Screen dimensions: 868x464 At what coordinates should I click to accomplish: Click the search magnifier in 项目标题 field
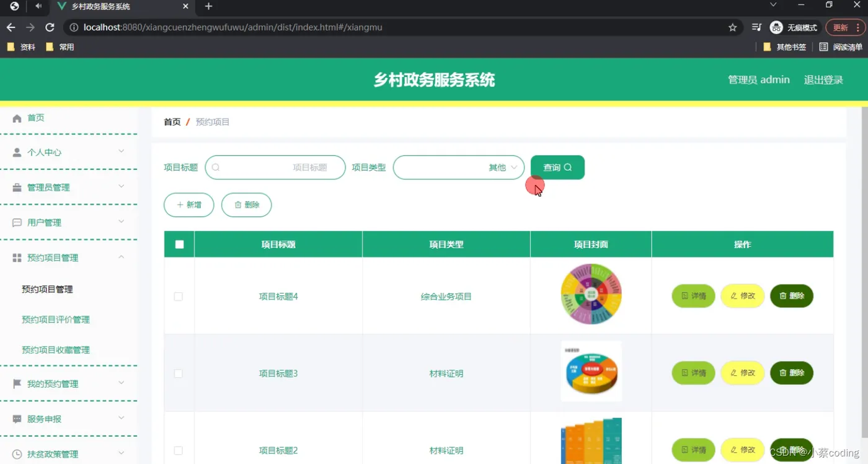(216, 167)
